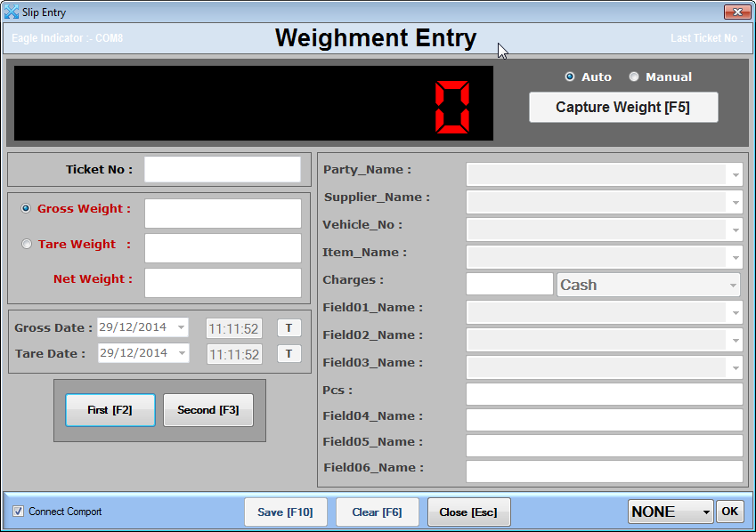The height and width of the screenshot is (532, 756).
Task: Confirm printer selection with OK button
Action: pos(729,512)
